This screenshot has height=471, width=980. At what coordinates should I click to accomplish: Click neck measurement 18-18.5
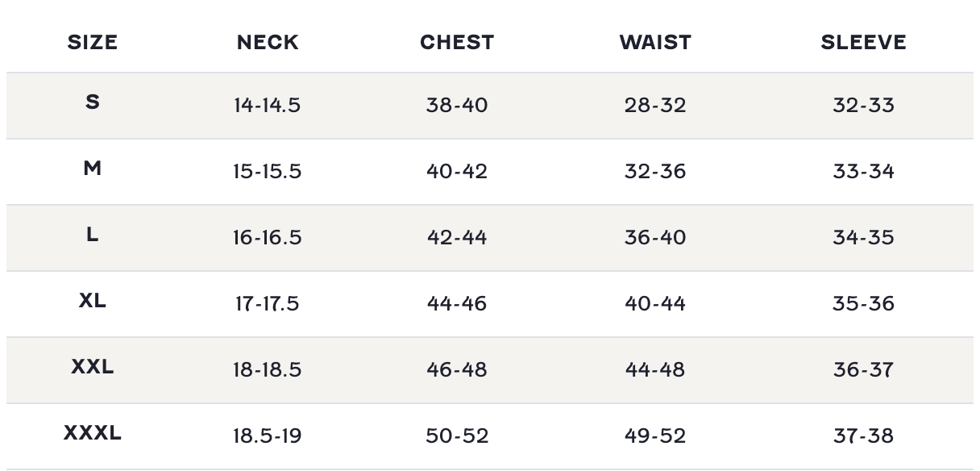coord(268,370)
